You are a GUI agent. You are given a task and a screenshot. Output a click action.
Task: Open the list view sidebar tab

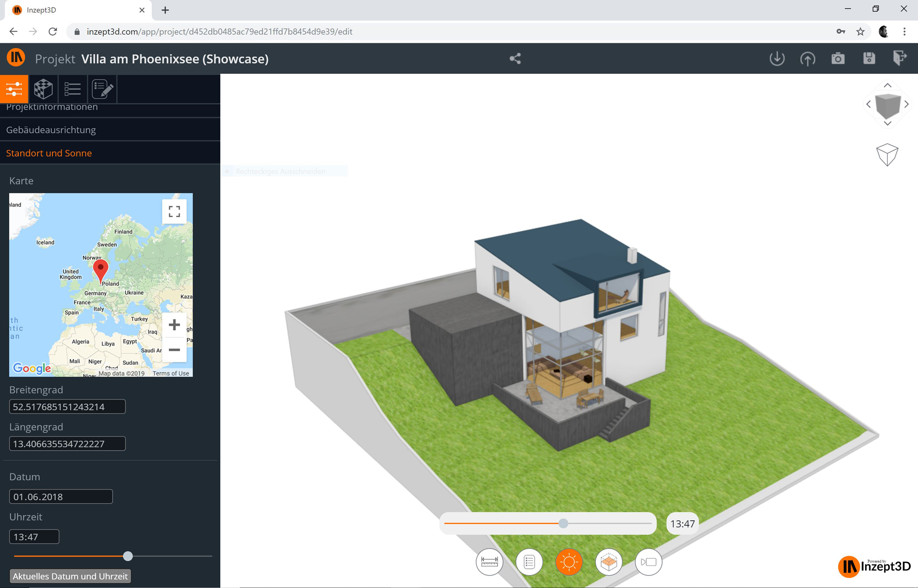(x=73, y=89)
